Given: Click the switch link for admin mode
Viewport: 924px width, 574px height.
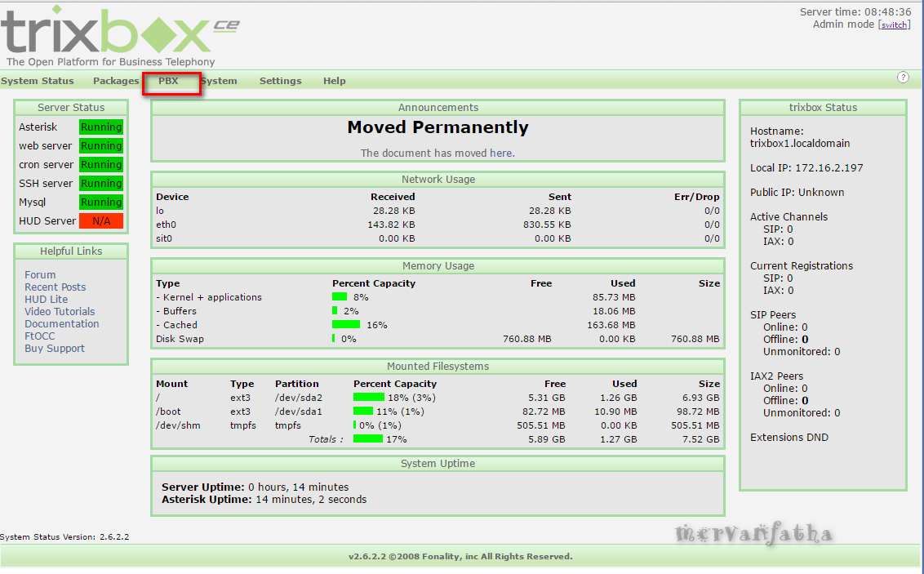Looking at the screenshot, I should (x=894, y=24).
